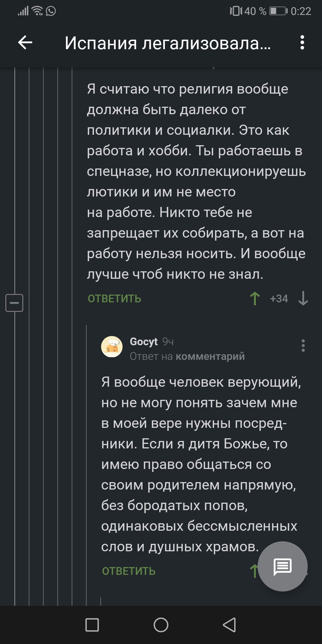Image resolution: width=322 pixels, height=644 pixels.
Task: Tap the back arrow in header
Action: [25, 43]
